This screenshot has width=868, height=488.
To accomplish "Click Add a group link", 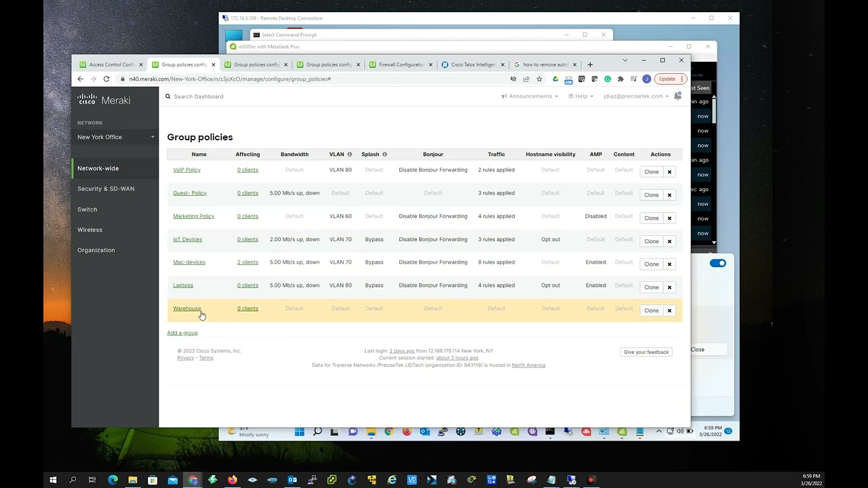I will point(182,333).
